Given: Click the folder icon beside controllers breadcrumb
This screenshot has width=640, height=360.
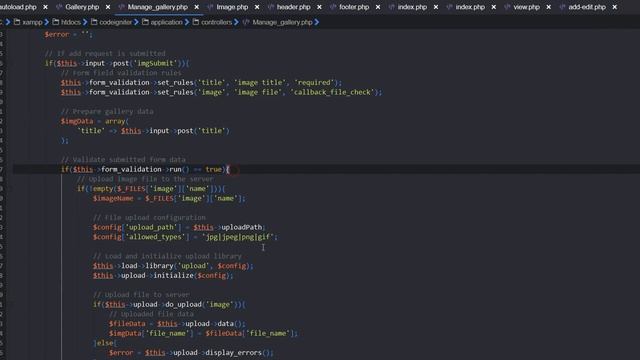Looking at the screenshot, I should pos(196,22).
